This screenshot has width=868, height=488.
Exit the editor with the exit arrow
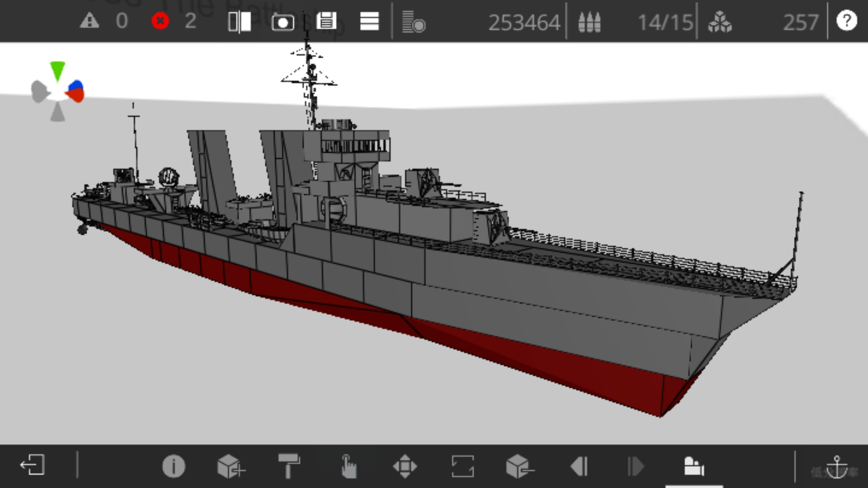click(33, 465)
